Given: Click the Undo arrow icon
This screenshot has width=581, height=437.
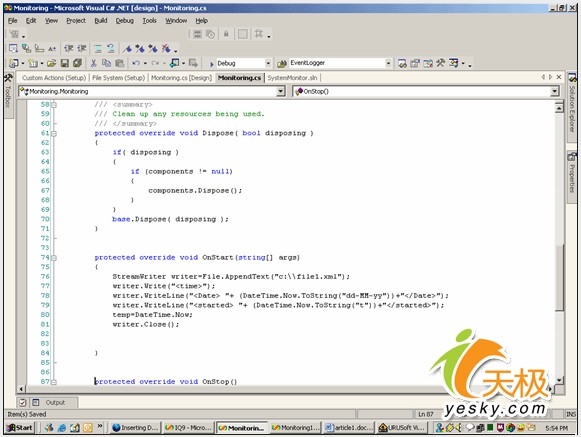Looking at the screenshot, I should pos(136,63).
